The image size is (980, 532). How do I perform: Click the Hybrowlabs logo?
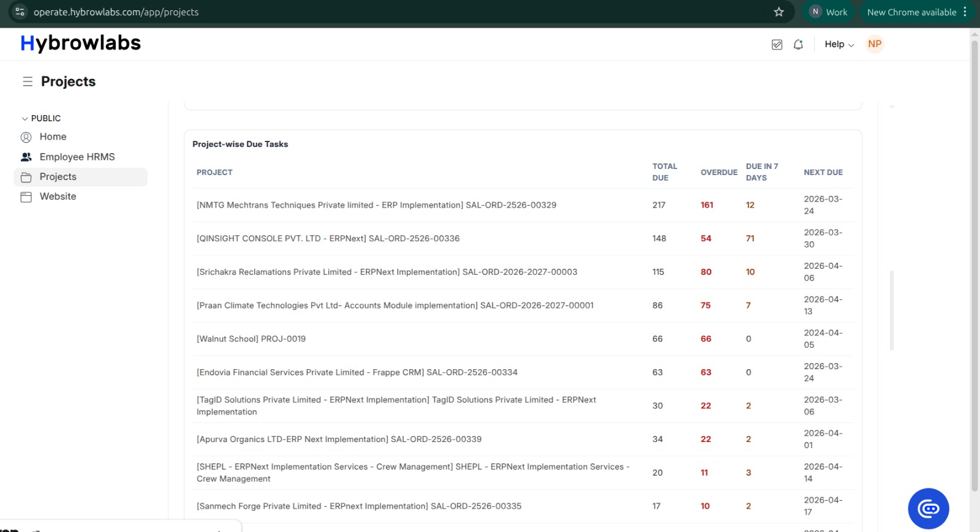pyautogui.click(x=80, y=43)
